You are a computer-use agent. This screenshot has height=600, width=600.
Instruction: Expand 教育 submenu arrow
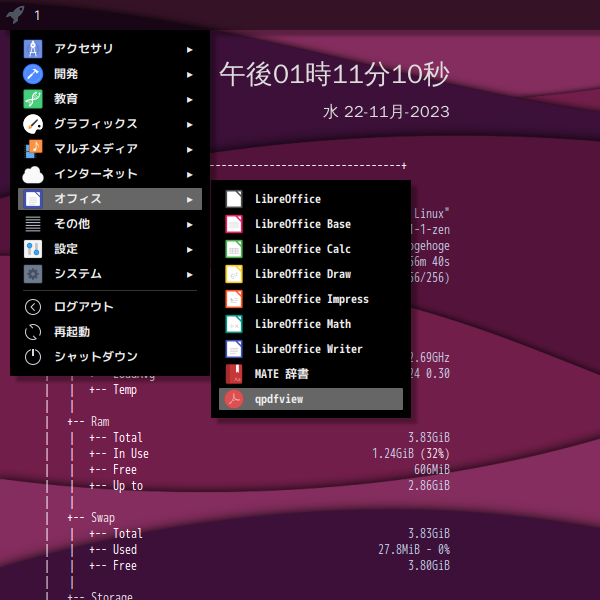[x=189, y=99]
